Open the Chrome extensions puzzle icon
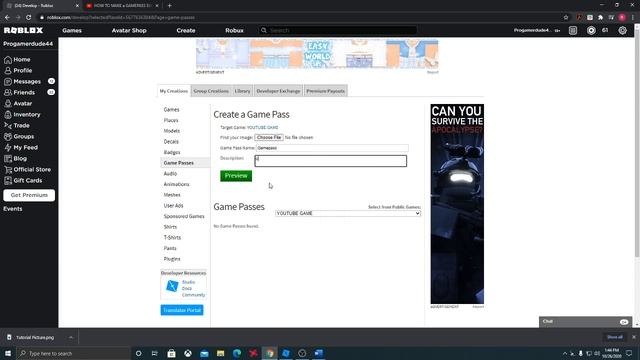640x360 pixels. point(600,18)
